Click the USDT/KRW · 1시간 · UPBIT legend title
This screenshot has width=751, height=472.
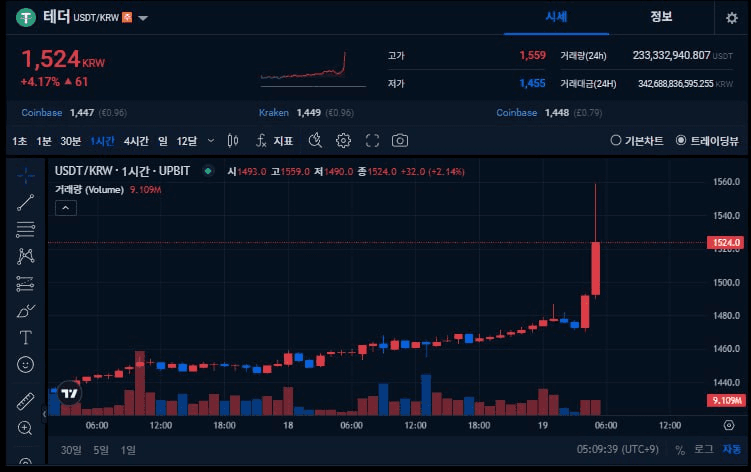point(122,171)
